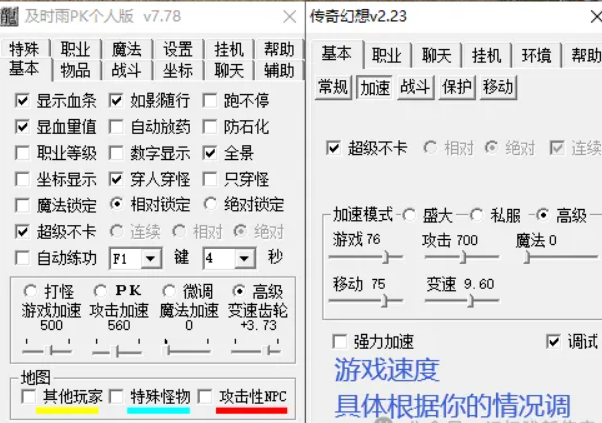The width and height of the screenshot is (602, 423).
Task: Select the 绝对锁定 radio button
Action: [x=210, y=204]
